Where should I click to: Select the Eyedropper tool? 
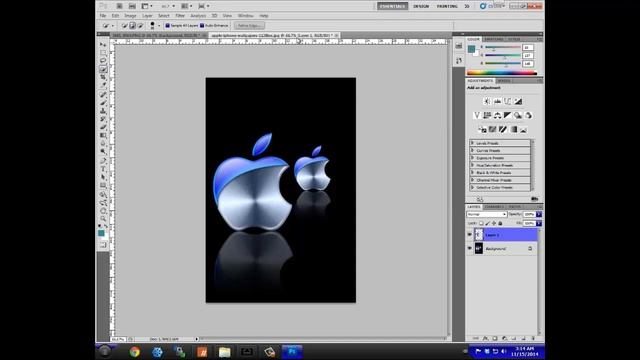pos(103,85)
